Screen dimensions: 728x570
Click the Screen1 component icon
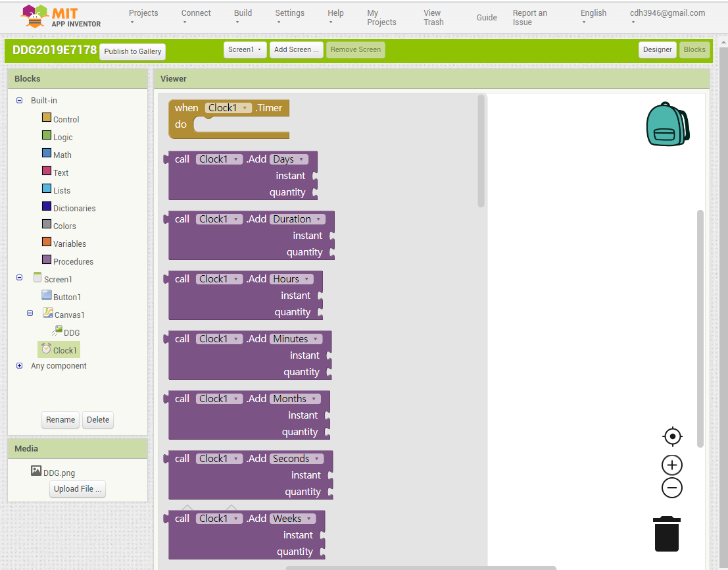pyautogui.click(x=37, y=277)
